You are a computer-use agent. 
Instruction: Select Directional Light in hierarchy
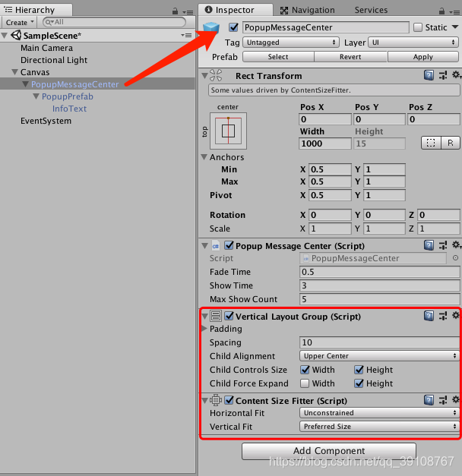click(54, 60)
